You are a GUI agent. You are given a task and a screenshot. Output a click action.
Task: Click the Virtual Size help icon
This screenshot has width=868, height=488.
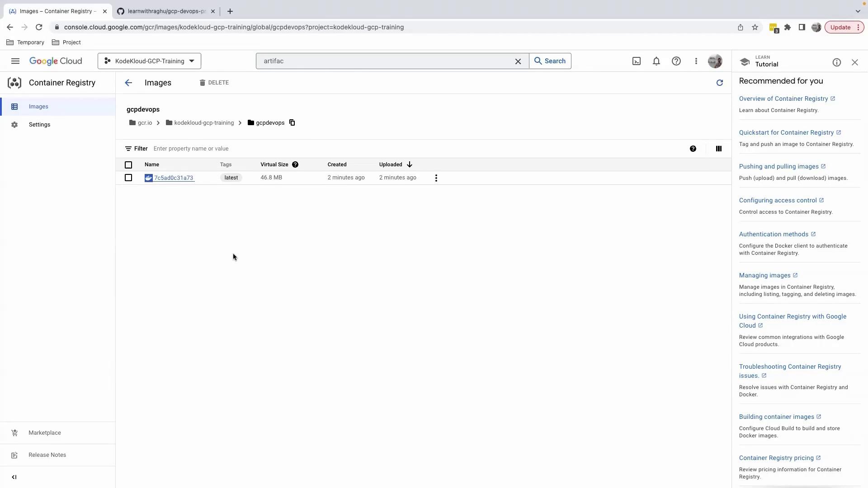pos(295,164)
